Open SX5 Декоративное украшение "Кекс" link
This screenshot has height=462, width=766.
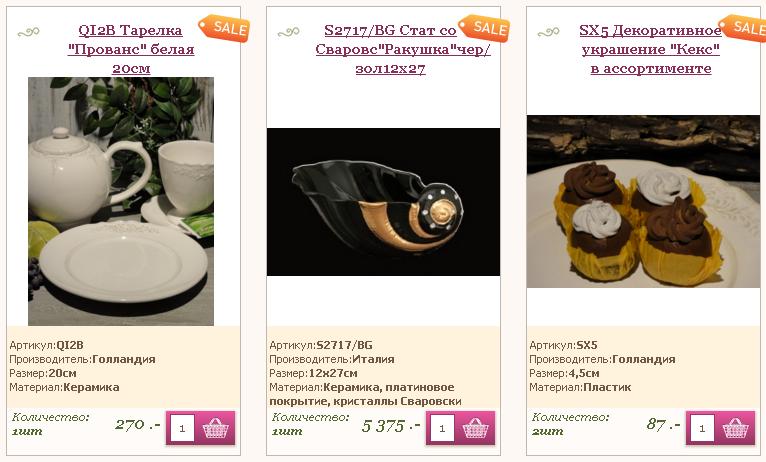tap(650, 49)
